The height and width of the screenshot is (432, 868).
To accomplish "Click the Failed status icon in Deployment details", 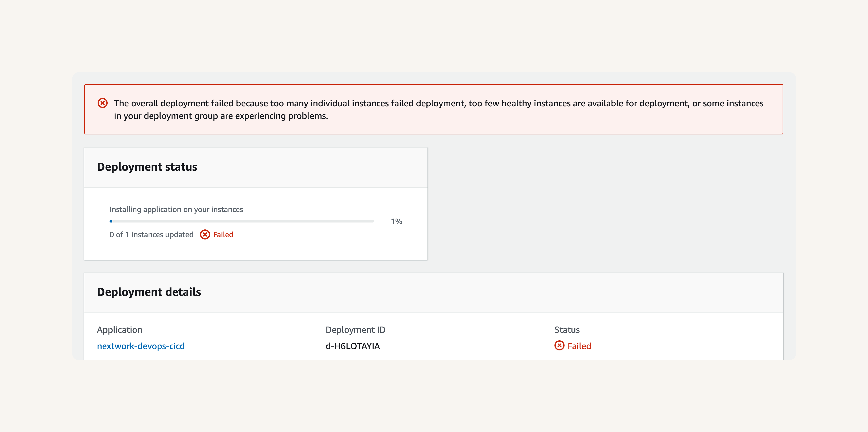I will 559,345.
